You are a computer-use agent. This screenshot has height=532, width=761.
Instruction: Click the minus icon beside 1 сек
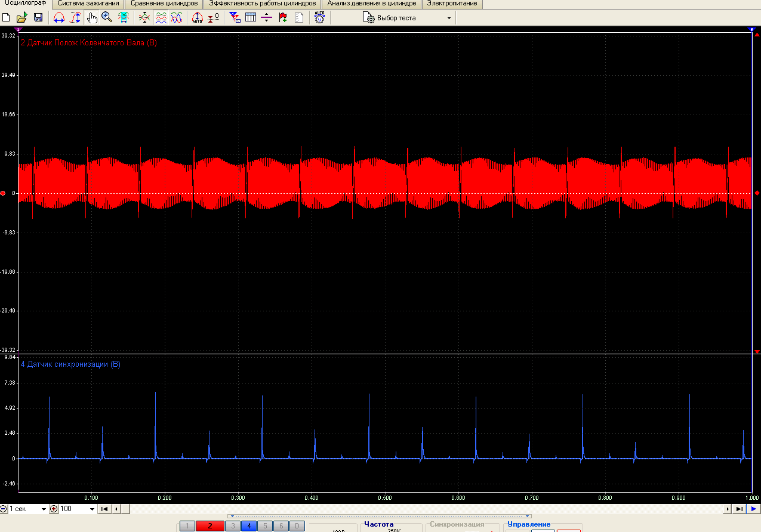[x=4, y=509]
